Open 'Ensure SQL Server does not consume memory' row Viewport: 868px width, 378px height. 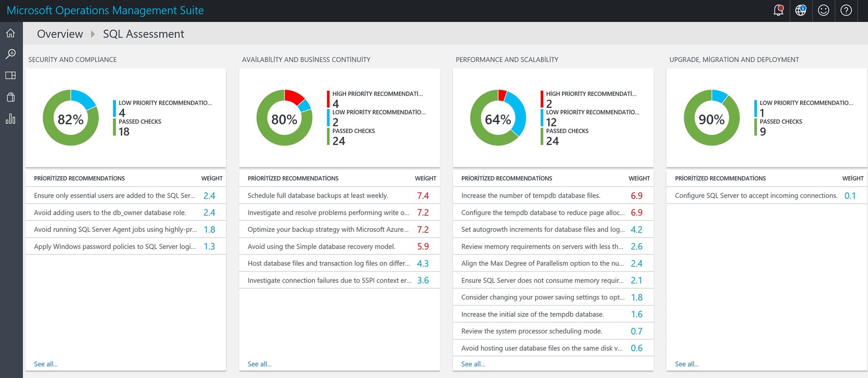[x=553, y=280]
